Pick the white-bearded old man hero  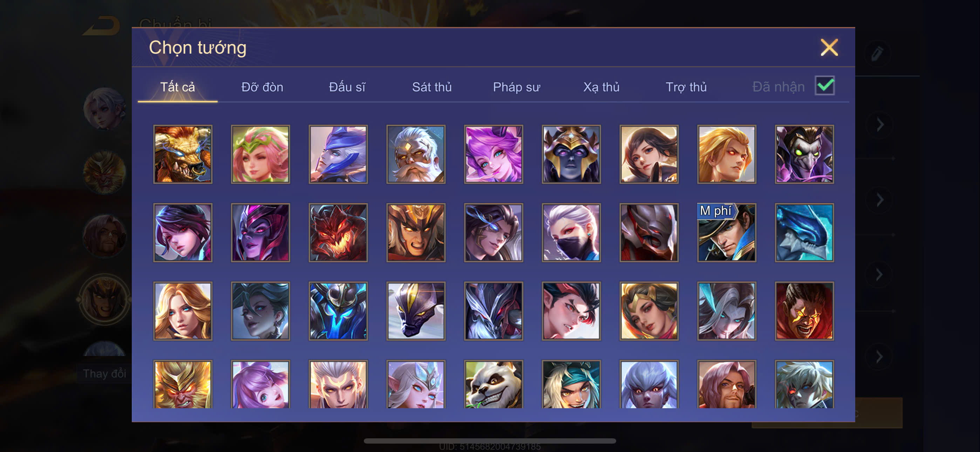(x=416, y=154)
